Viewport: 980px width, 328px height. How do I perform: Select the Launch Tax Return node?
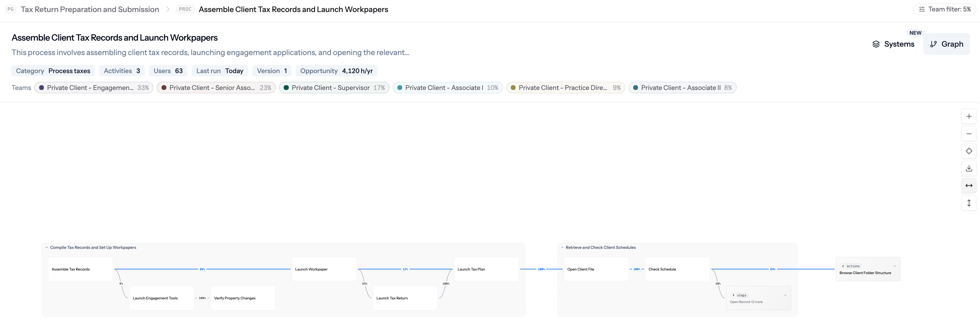[405, 298]
